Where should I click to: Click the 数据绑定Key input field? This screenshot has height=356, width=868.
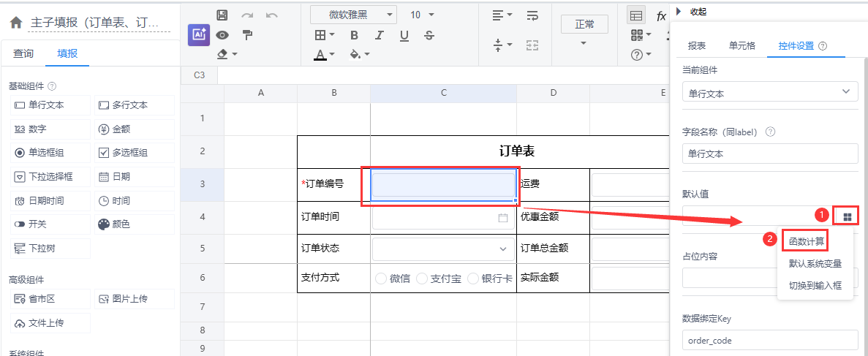[x=769, y=340]
